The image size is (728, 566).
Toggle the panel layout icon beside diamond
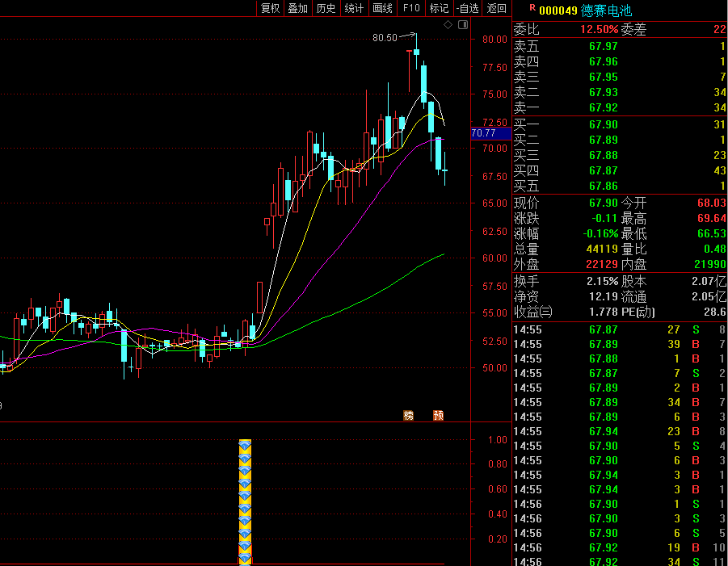[x=463, y=24]
